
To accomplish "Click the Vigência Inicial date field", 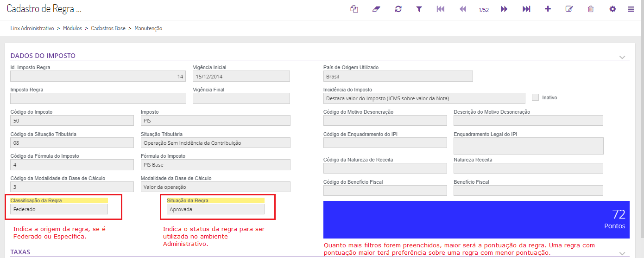I will (x=241, y=76).
